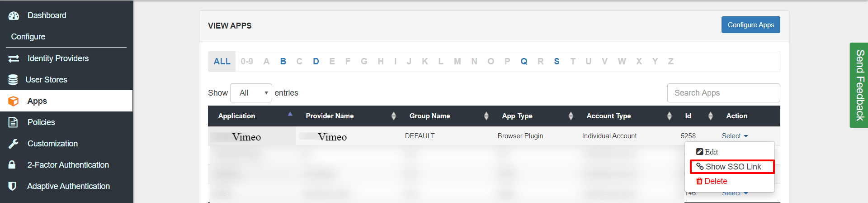The width and height of the screenshot is (868, 203).
Task: Filter apps by letter B
Action: click(x=283, y=61)
